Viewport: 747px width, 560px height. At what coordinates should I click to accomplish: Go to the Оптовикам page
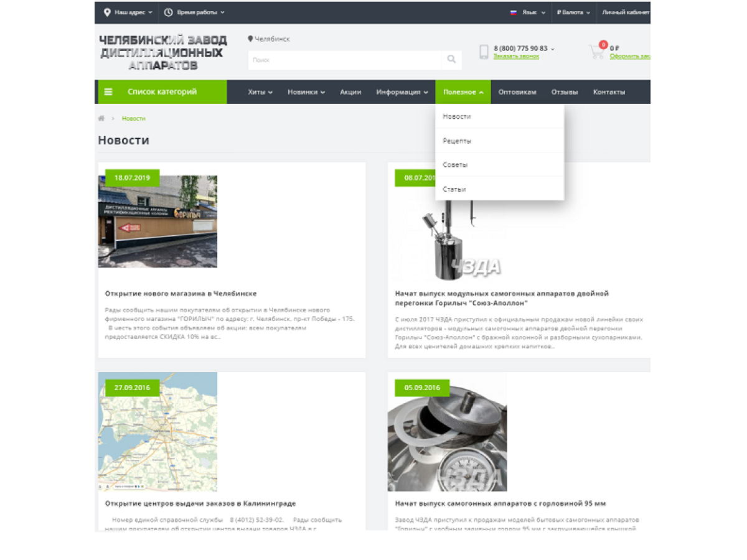coord(517,92)
